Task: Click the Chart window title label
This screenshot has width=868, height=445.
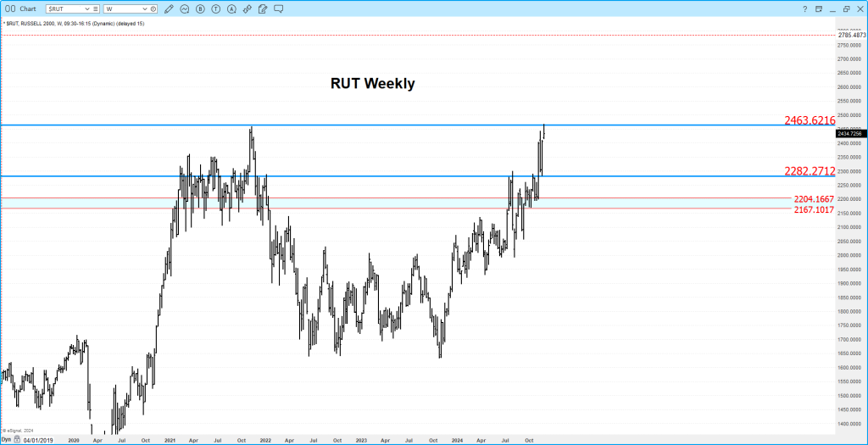Action: (28, 8)
